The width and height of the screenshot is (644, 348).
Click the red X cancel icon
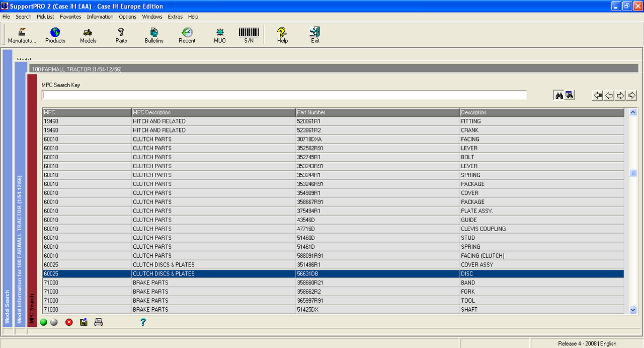(69, 322)
